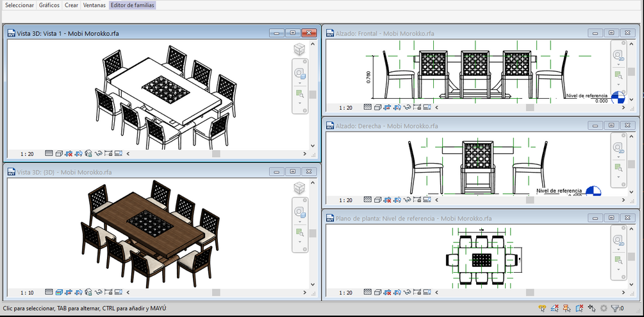Expand zoom options dropdown in {3D} window
644x317 pixels.
300,241
